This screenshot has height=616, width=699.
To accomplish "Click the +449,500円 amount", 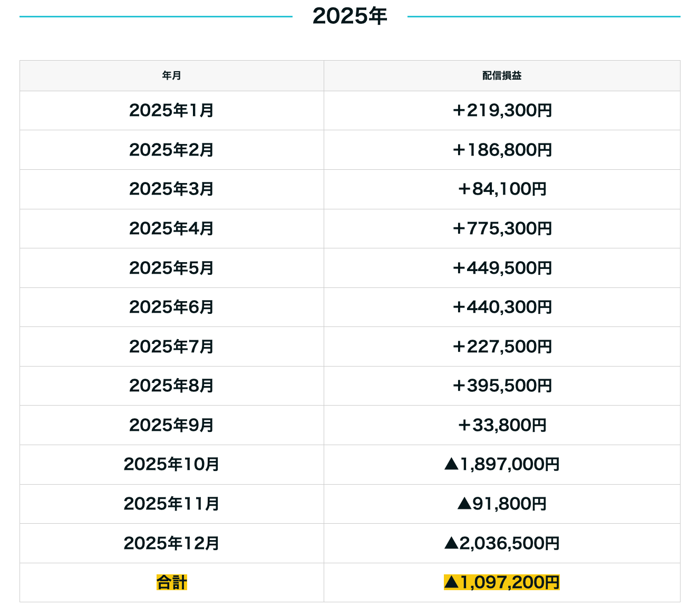I will (502, 268).
